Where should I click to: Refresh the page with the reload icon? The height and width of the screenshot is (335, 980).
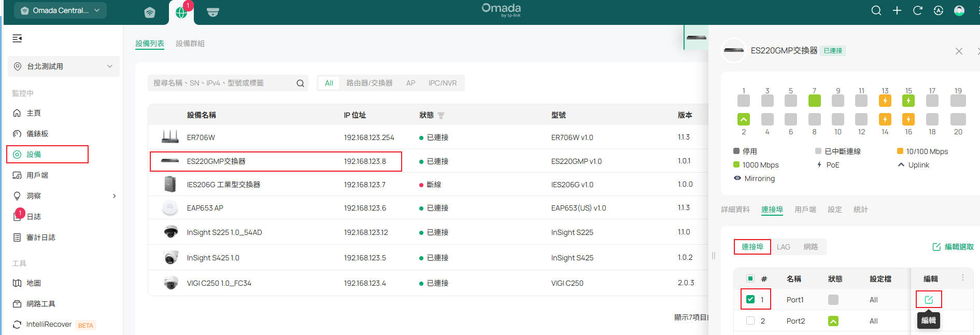918,10
